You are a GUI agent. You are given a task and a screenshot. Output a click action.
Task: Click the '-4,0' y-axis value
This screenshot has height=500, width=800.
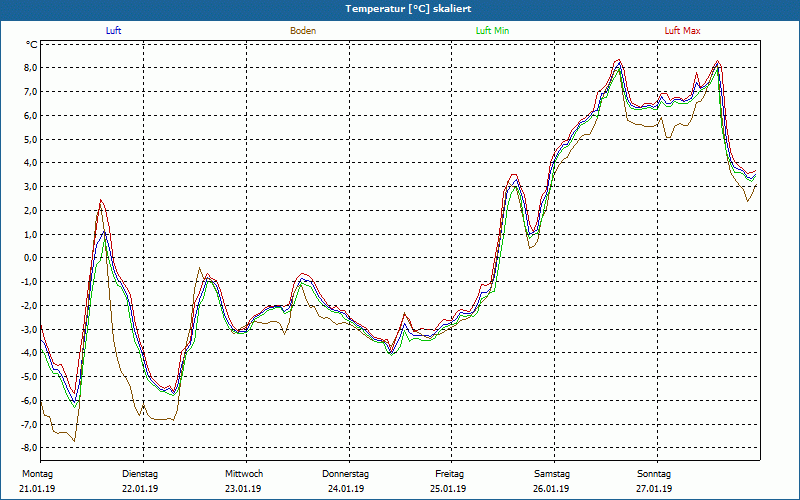pos(29,353)
